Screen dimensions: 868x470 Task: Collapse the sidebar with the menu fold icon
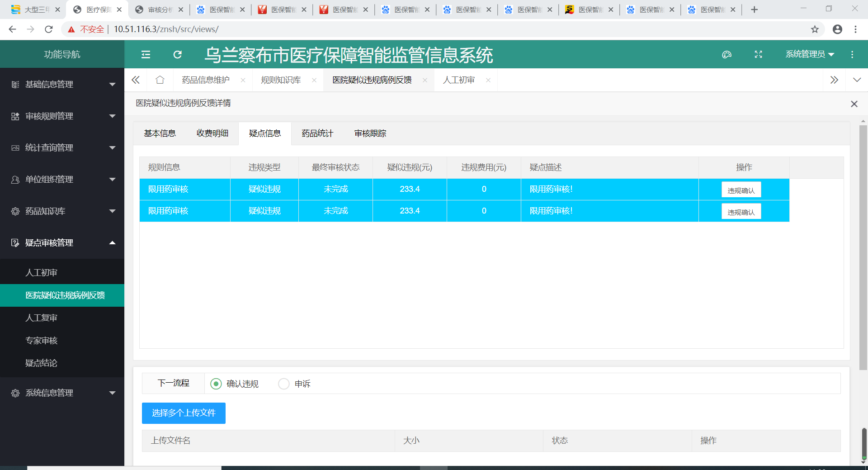pyautogui.click(x=146, y=55)
